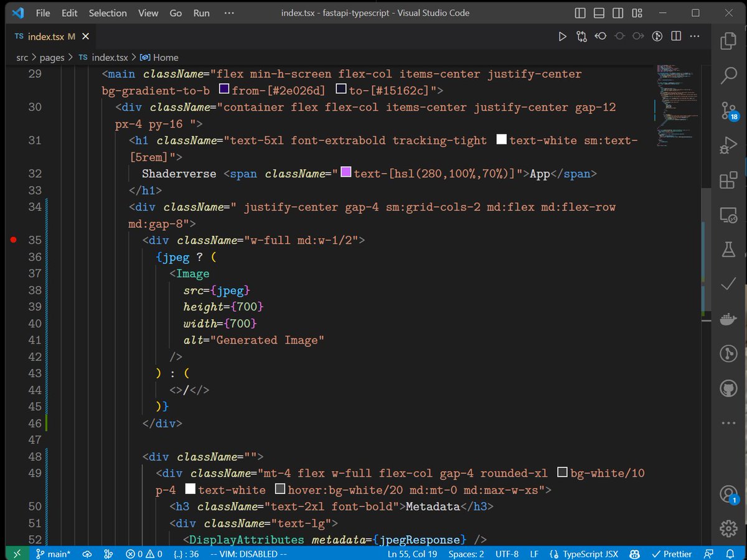Change the end of line sequence LF

pyautogui.click(x=534, y=554)
